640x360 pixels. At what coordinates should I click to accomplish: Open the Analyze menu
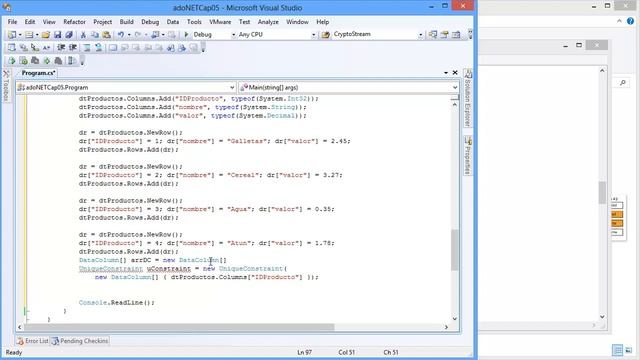coord(268,22)
